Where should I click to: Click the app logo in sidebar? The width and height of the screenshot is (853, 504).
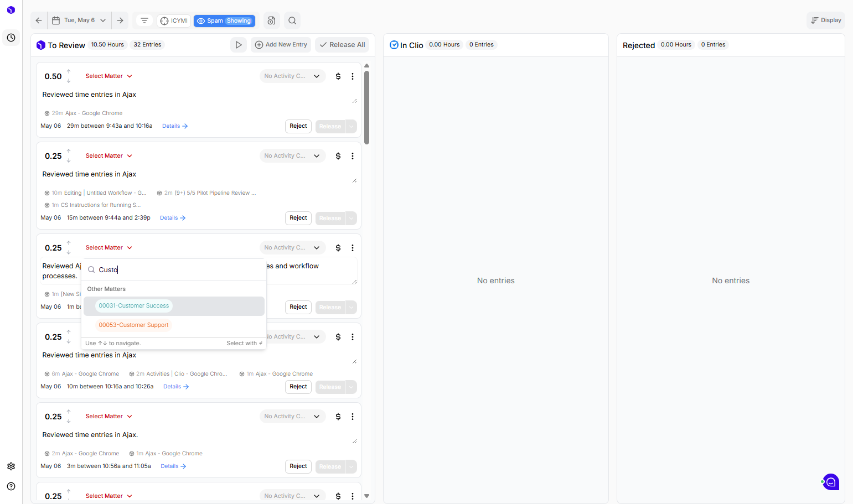point(11,10)
